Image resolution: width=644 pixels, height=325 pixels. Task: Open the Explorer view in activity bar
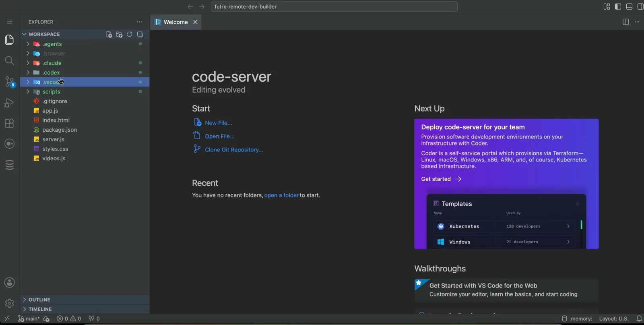9,40
